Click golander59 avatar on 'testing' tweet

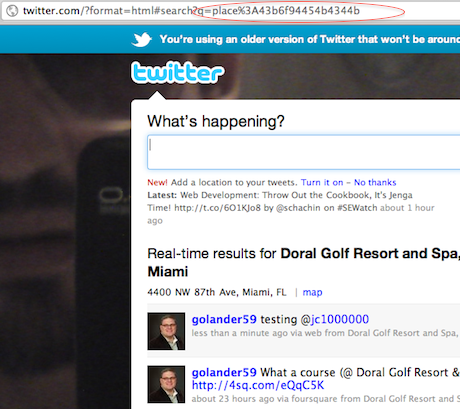(166, 331)
